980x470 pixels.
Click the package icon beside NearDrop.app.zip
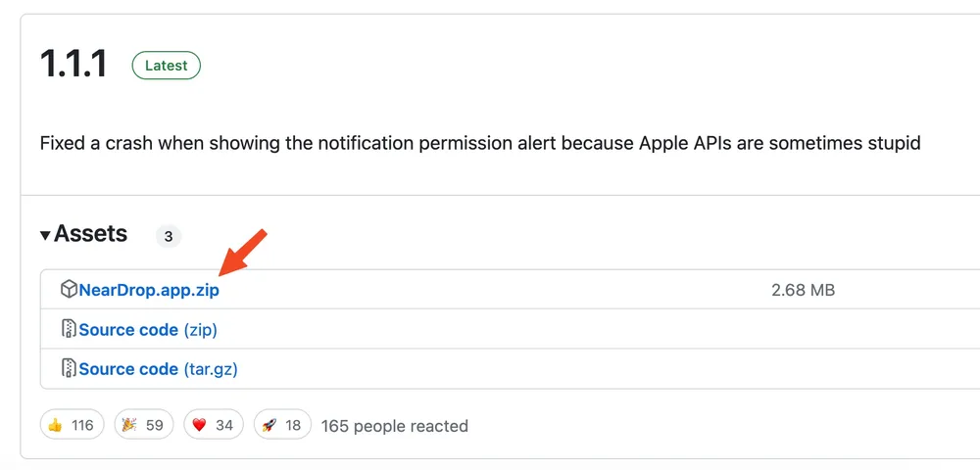pos(69,290)
